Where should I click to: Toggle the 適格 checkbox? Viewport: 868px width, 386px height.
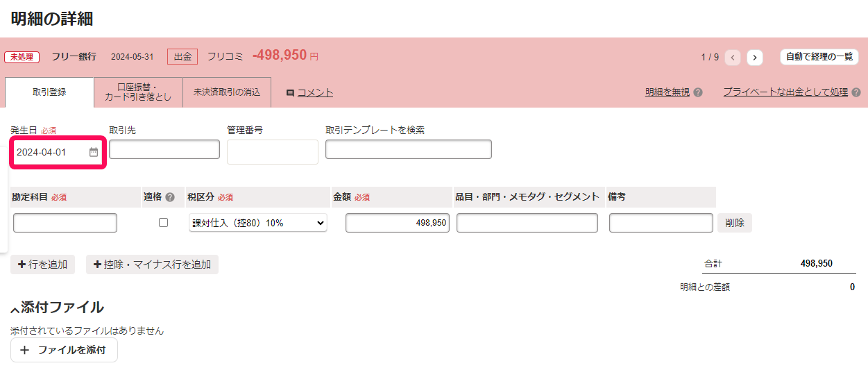(163, 223)
